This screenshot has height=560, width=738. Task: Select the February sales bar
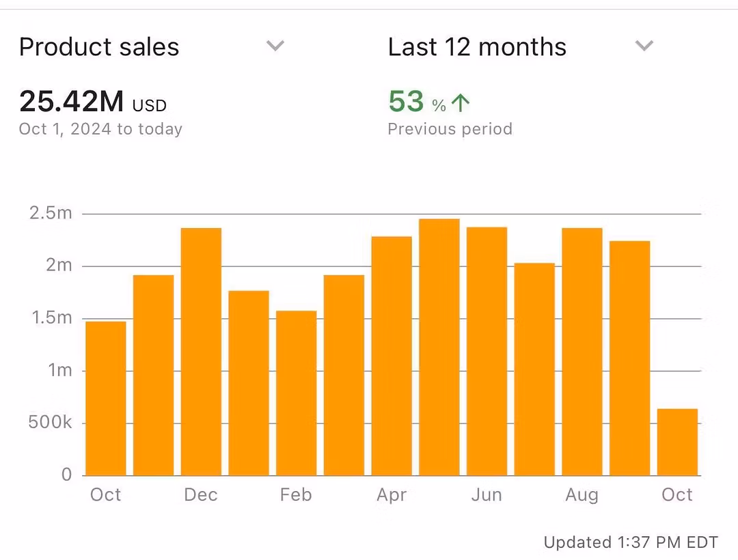point(296,393)
